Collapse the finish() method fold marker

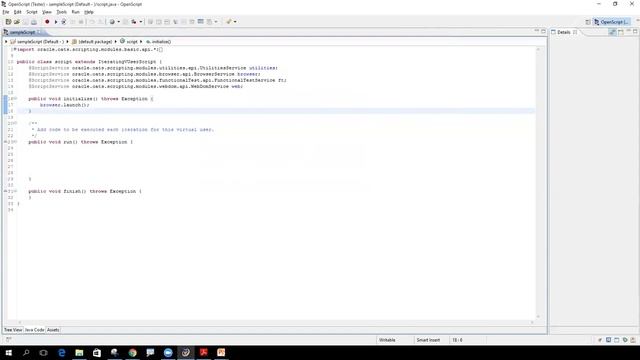tap(16, 191)
